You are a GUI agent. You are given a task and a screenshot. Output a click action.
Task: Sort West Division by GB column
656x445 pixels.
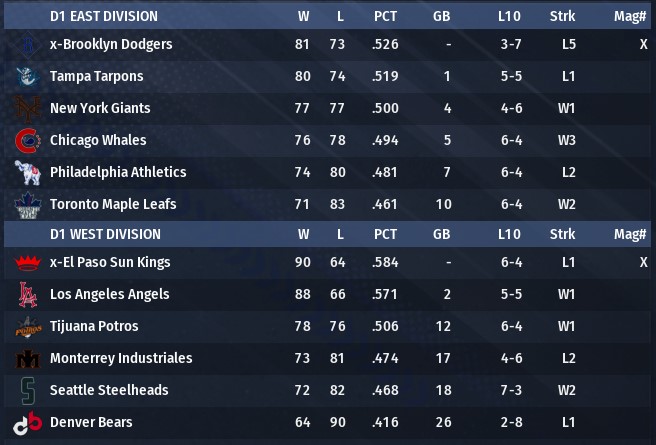coord(441,234)
